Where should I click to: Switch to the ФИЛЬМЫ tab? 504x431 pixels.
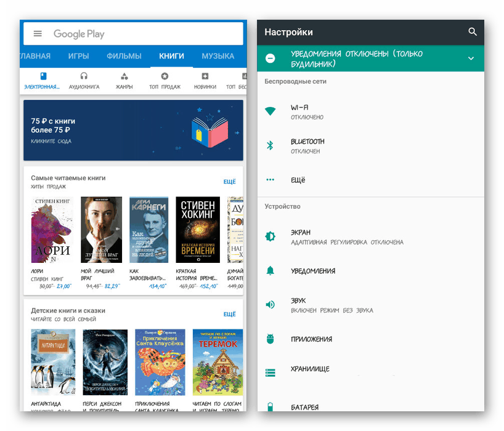(124, 56)
